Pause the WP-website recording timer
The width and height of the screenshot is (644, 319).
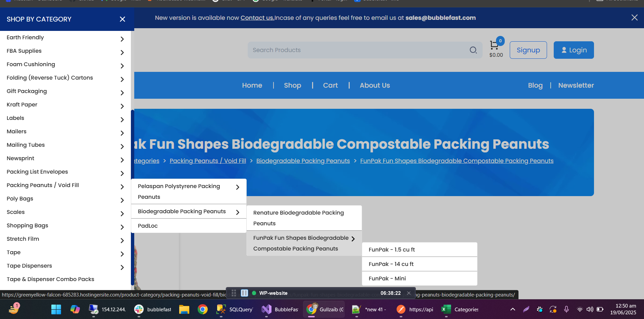click(244, 293)
